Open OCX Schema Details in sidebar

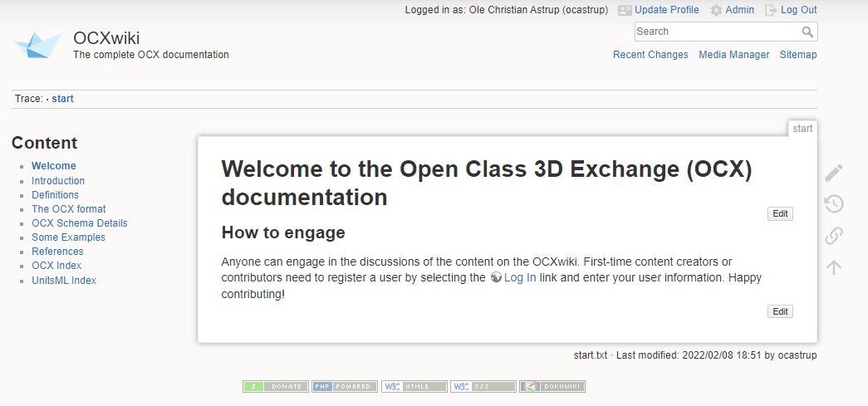[x=80, y=223]
